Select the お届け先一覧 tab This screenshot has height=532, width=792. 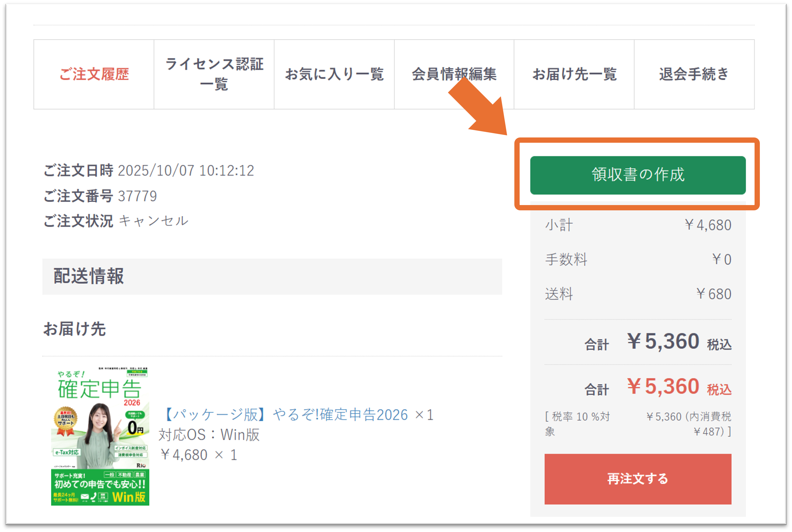(x=574, y=74)
